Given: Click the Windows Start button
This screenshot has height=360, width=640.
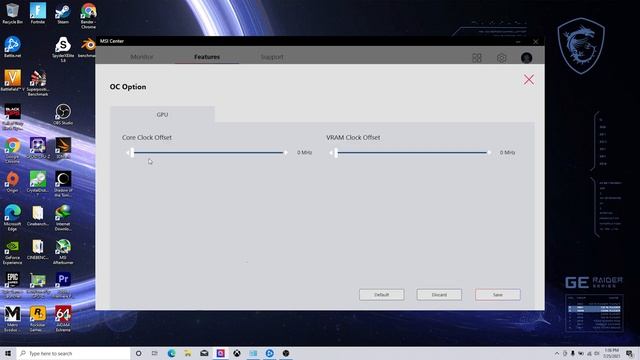Looking at the screenshot, I should [x=8, y=353].
